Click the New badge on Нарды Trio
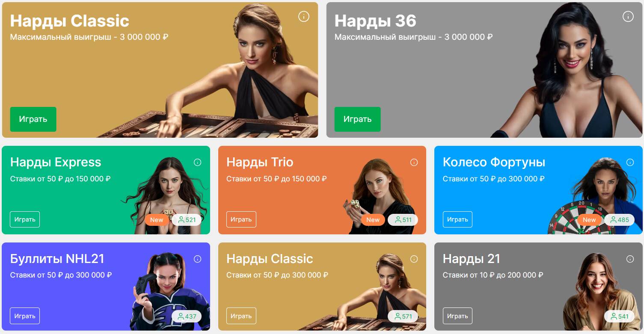 coord(373,220)
